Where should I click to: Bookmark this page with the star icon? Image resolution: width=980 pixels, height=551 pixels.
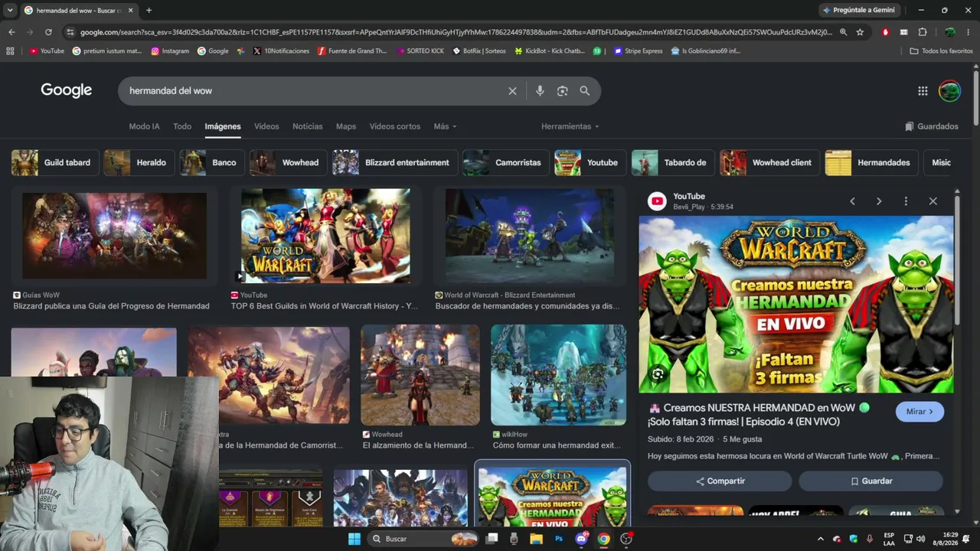click(860, 32)
